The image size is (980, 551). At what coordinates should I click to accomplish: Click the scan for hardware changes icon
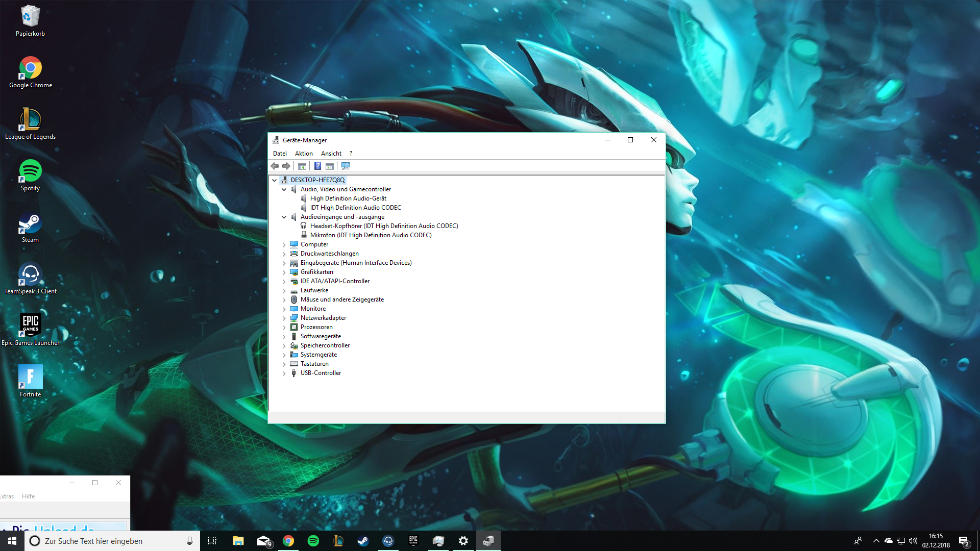[346, 166]
